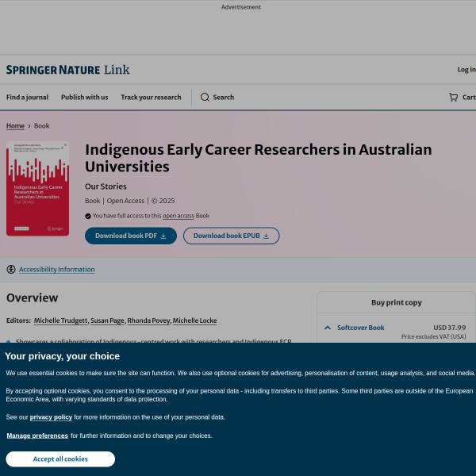Viewport: 476px width, 476px height.
Task: Collapse the Softcover Book section chevron
Action: [x=327, y=328]
